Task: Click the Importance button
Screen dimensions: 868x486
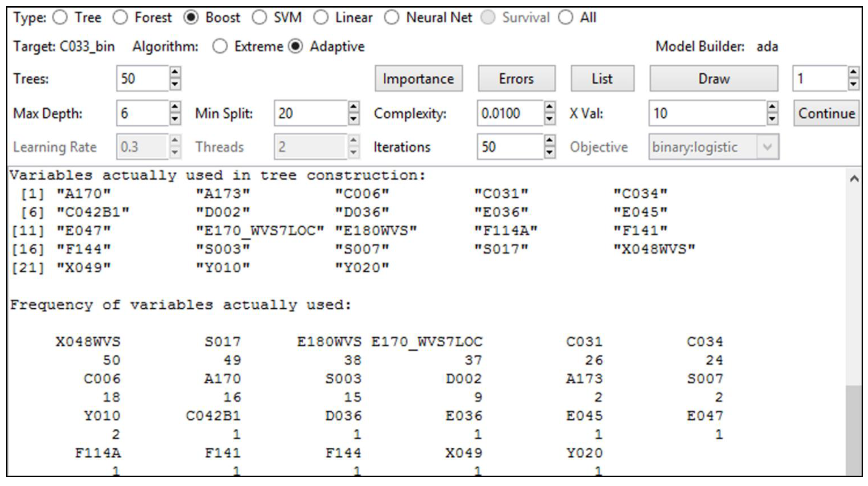Action: click(x=418, y=79)
